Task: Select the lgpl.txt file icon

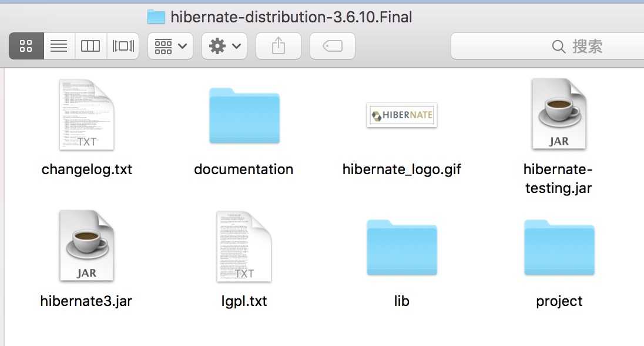Action: tap(244, 247)
